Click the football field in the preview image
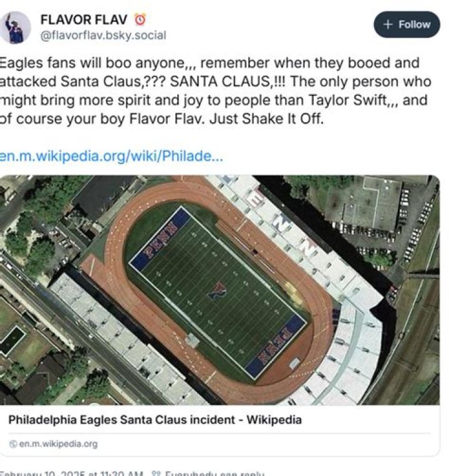This screenshot has height=476, width=449. [218, 290]
